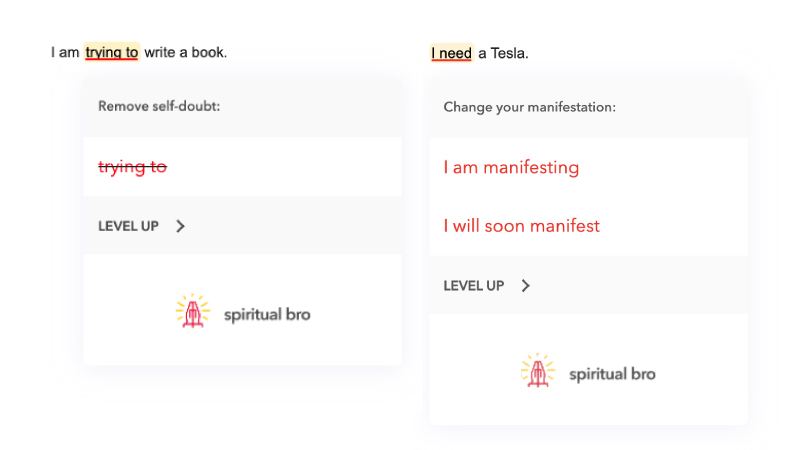The image size is (800, 450).
Task: Place cursor in the word "write"
Action: pyautogui.click(x=160, y=52)
